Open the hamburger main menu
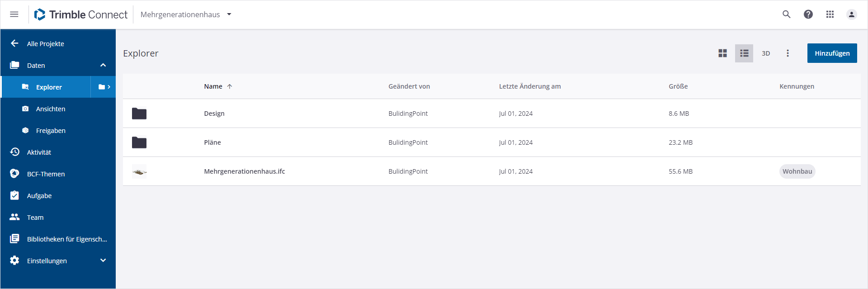 point(14,14)
